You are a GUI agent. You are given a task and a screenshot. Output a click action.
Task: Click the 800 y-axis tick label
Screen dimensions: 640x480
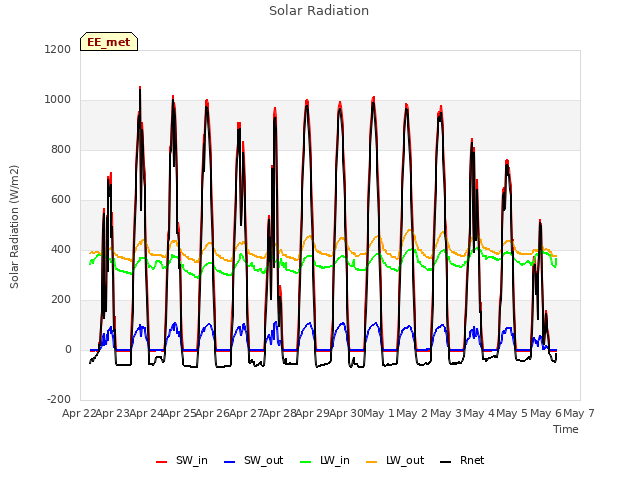pos(61,149)
